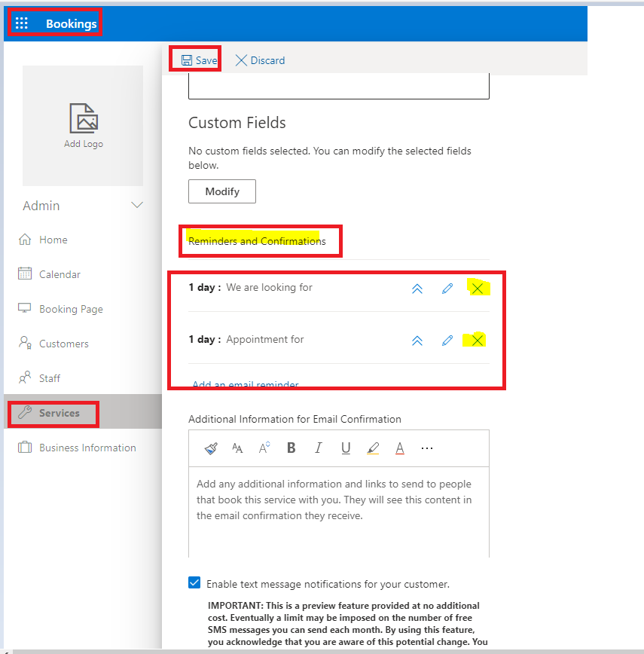Click the Modify custom fields button
The height and width of the screenshot is (654, 644).
point(222,191)
